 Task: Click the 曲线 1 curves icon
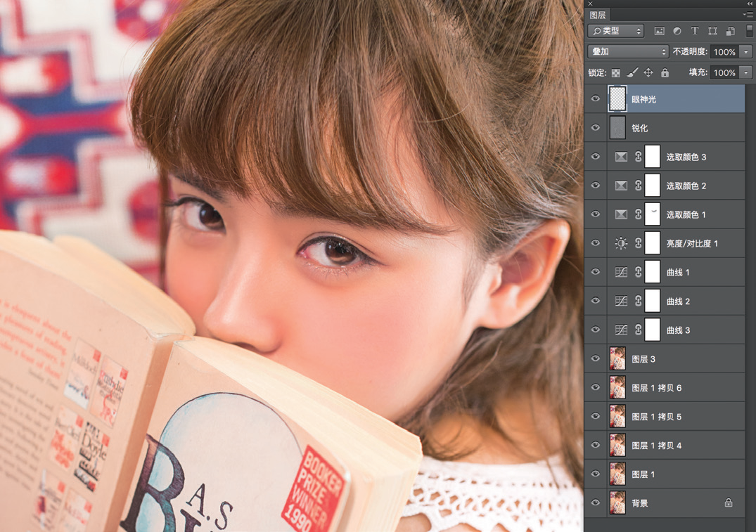pos(621,272)
